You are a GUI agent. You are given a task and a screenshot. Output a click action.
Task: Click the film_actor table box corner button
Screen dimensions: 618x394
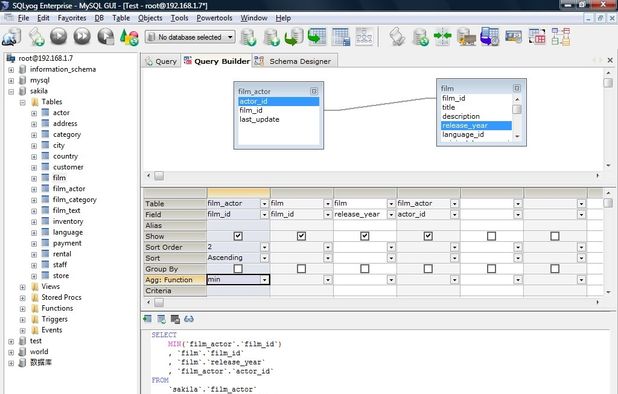point(314,91)
